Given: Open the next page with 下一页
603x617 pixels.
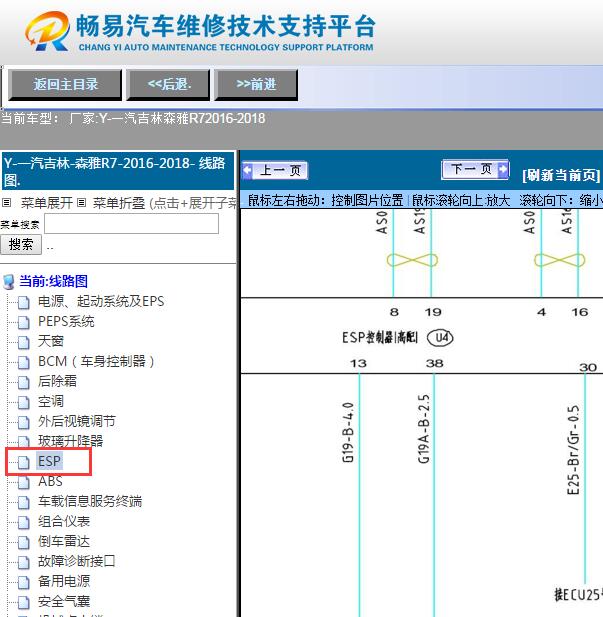Looking at the screenshot, I should pyautogui.click(x=475, y=170).
